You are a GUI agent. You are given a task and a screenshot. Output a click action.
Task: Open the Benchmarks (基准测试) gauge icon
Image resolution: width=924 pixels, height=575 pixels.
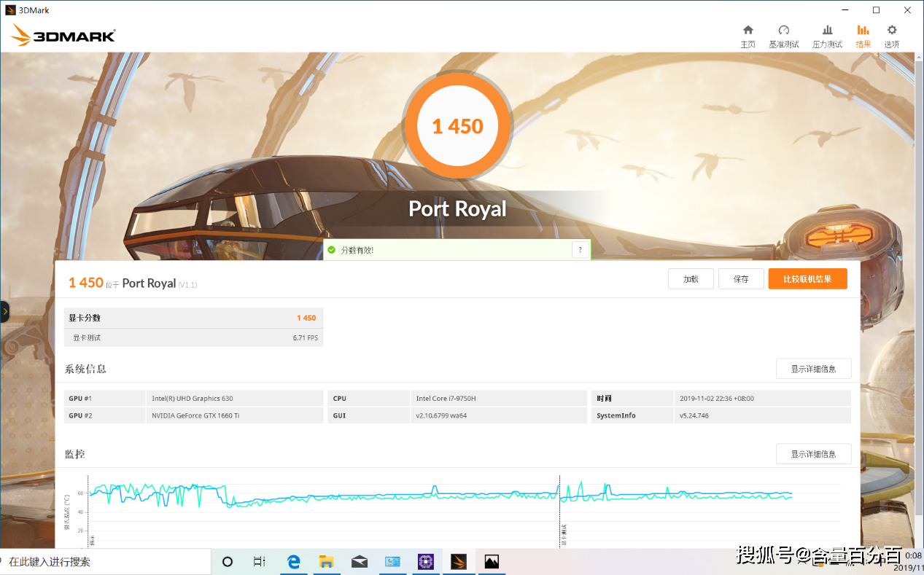pos(784,30)
